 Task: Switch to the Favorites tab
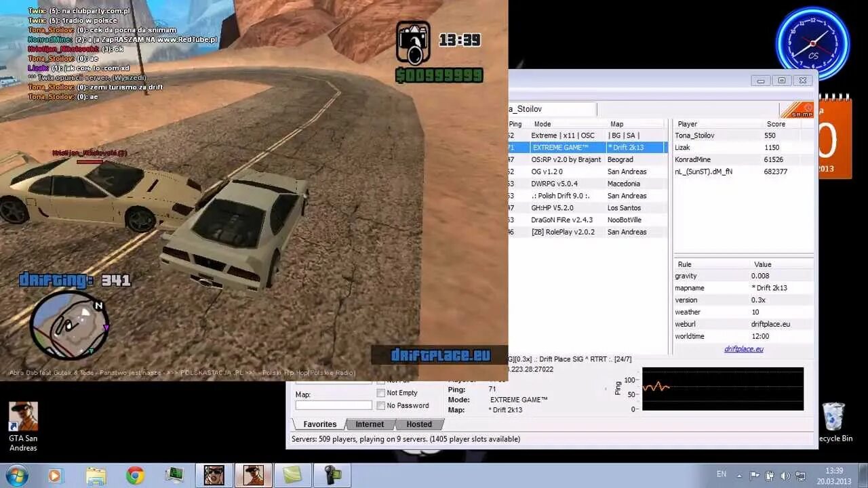pos(319,424)
